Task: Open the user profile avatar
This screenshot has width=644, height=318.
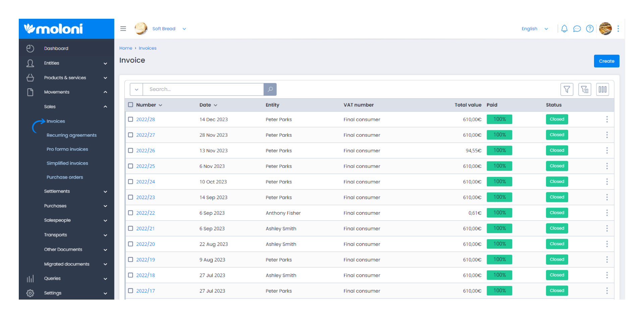Action: [x=605, y=29]
